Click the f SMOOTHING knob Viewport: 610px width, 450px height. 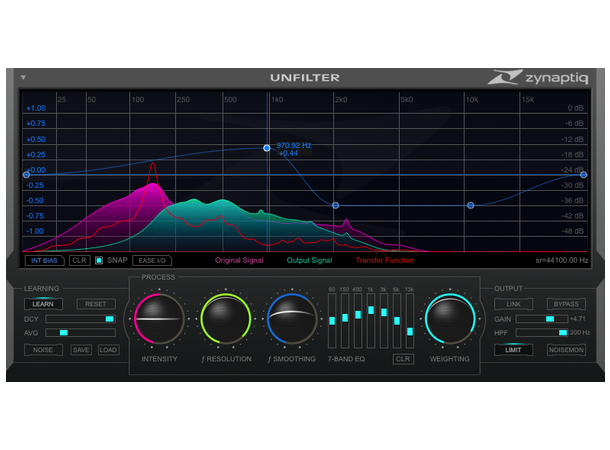292,319
